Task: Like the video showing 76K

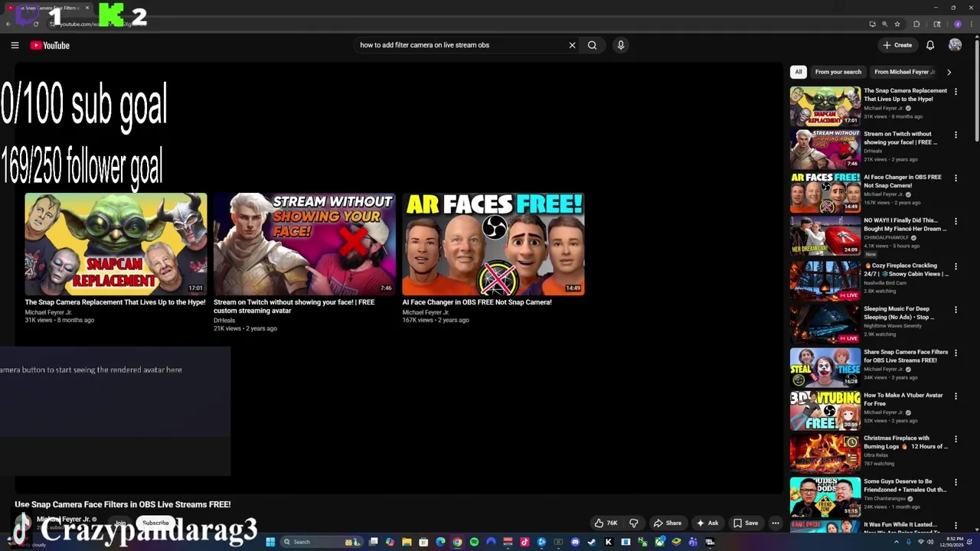Action: pos(606,523)
